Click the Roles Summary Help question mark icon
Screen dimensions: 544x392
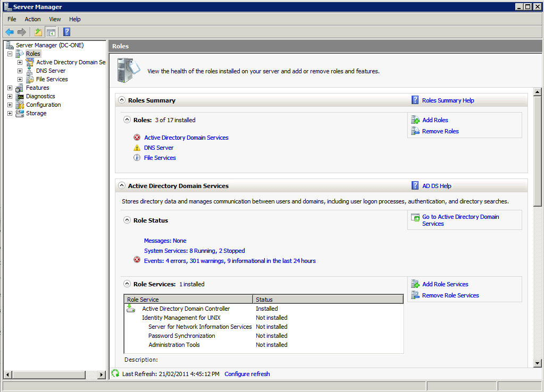(x=415, y=100)
